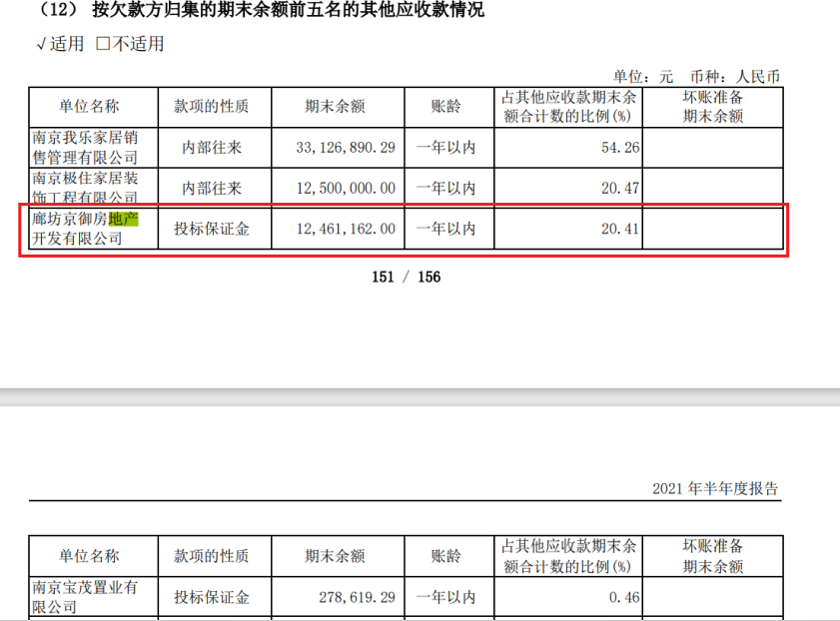Select 投标保证金 in 廊坊京御 row

click(x=212, y=229)
